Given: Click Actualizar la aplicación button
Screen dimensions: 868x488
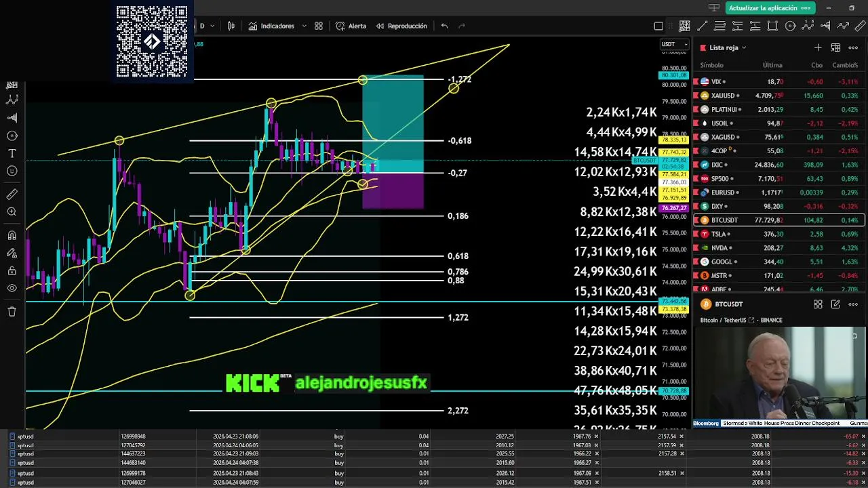Looking at the screenshot, I should [770, 8].
